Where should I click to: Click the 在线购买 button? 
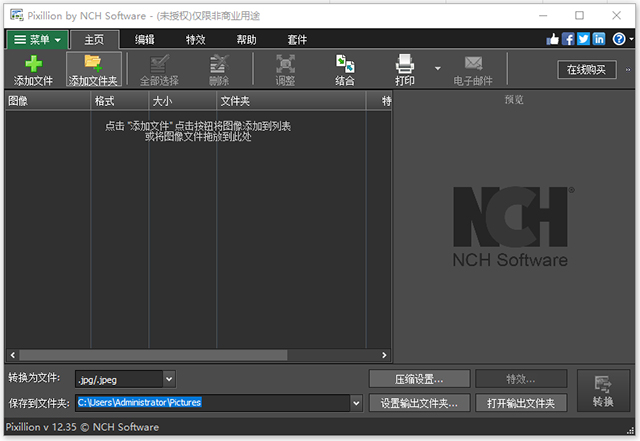pyautogui.click(x=587, y=69)
